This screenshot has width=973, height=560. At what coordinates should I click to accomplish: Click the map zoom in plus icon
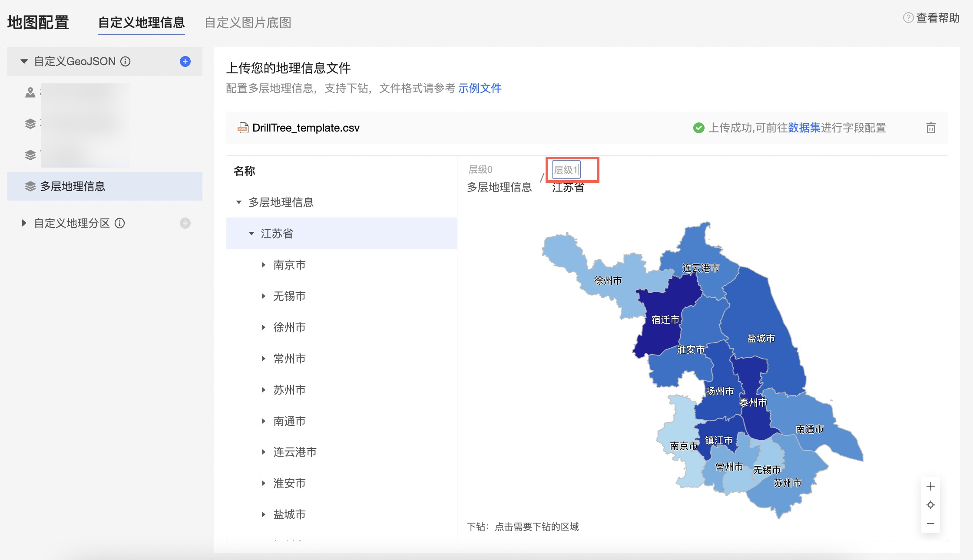coord(930,486)
